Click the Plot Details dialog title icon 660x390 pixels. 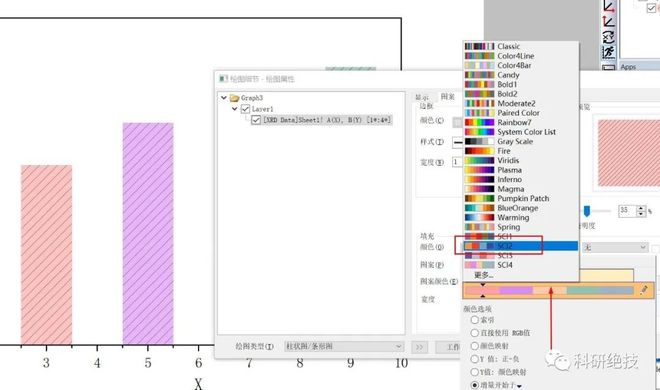click(x=223, y=79)
